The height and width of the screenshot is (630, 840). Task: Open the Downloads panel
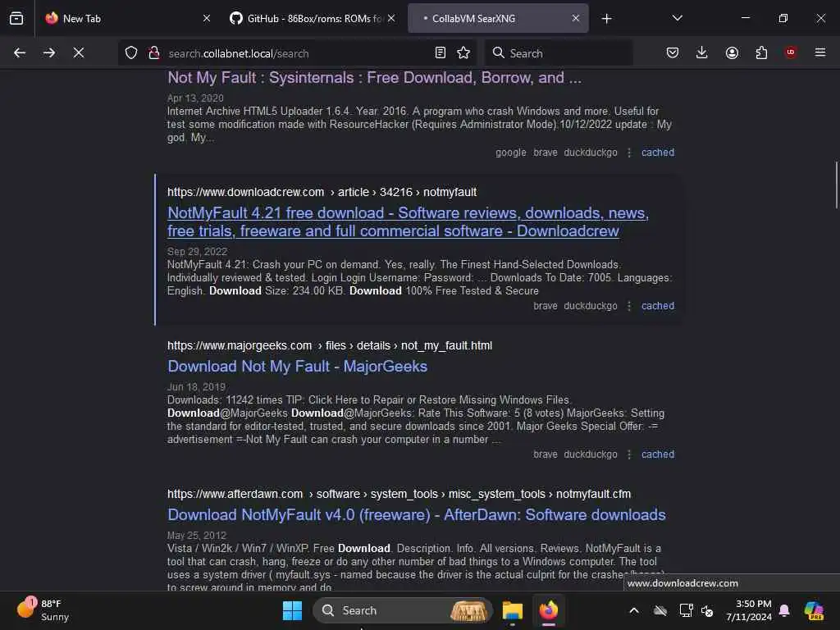click(x=702, y=53)
